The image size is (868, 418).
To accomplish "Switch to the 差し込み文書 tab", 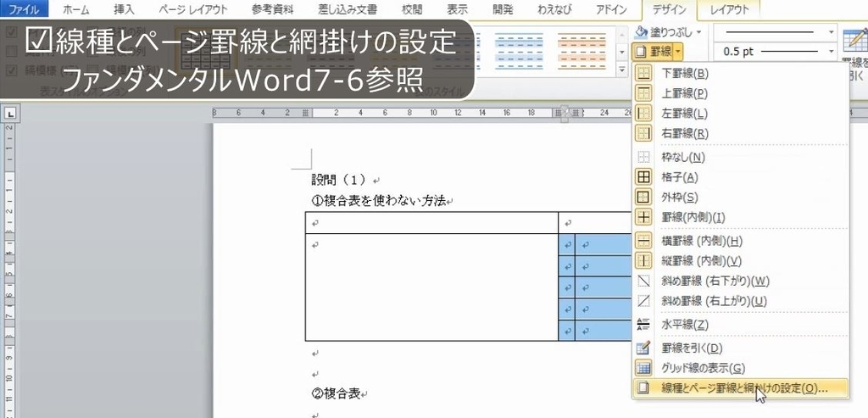I will pos(348,8).
